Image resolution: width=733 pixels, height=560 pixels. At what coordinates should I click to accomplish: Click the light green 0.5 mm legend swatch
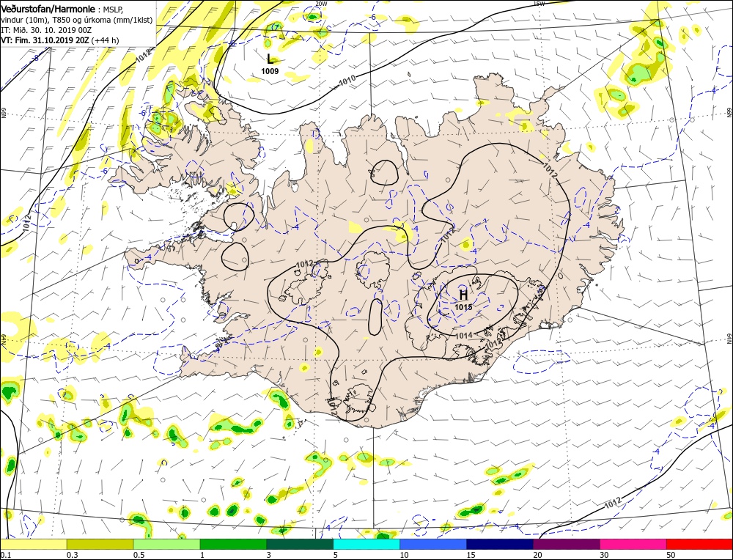tap(167, 544)
